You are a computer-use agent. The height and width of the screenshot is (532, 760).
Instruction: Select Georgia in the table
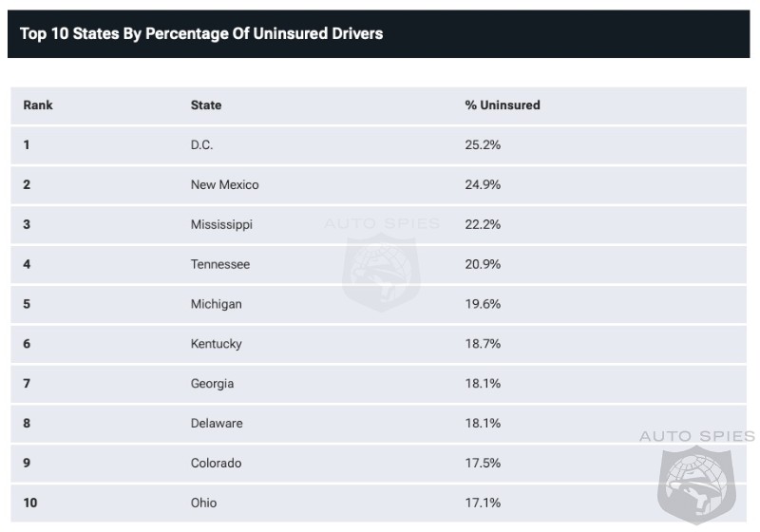click(x=212, y=383)
